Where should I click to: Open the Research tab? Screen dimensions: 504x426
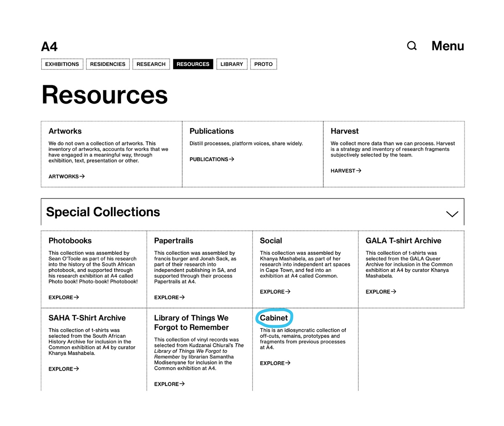point(151,64)
